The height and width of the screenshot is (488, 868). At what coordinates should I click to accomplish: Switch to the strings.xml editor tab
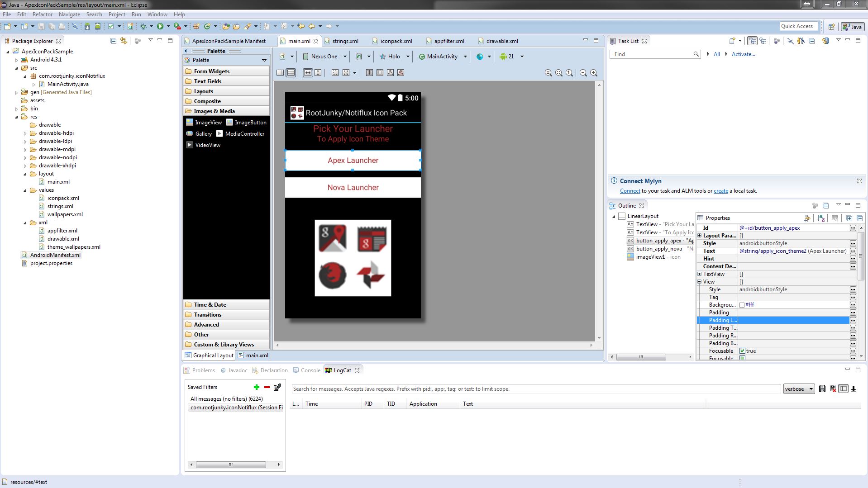coord(345,41)
